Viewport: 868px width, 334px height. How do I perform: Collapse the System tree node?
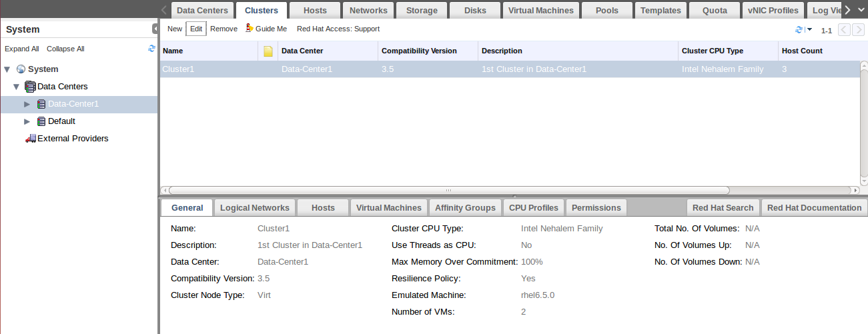[7, 69]
